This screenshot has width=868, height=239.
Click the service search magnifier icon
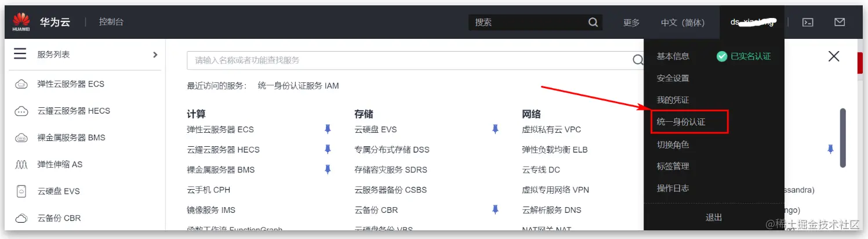pos(638,60)
